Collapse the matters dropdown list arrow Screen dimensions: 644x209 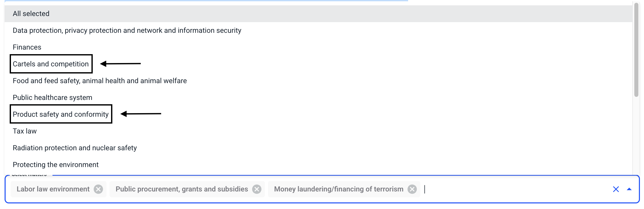click(629, 189)
